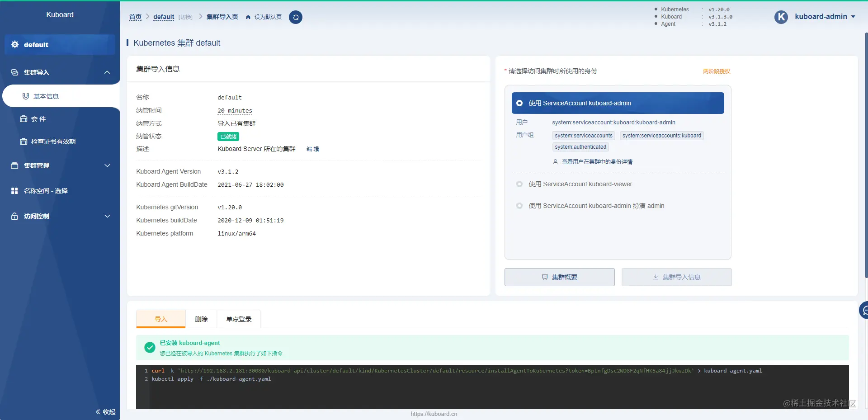
Task: Click the default cluster item in sidebar
Action: point(60,44)
